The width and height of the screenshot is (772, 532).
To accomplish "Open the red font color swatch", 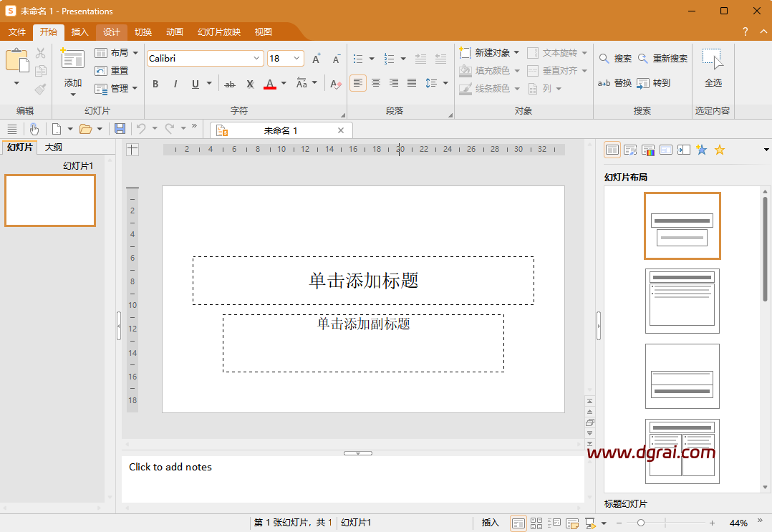I will (x=269, y=83).
